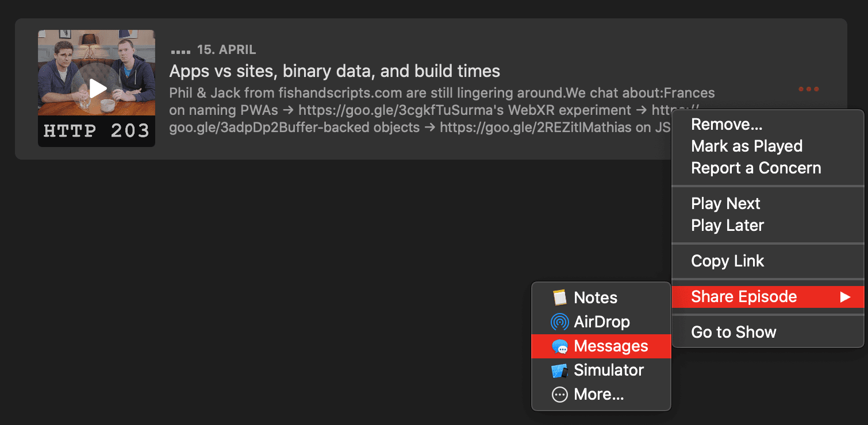Click the play icon on the HTTP 203 thumbnail
The height and width of the screenshot is (425, 868).
pos(96,87)
